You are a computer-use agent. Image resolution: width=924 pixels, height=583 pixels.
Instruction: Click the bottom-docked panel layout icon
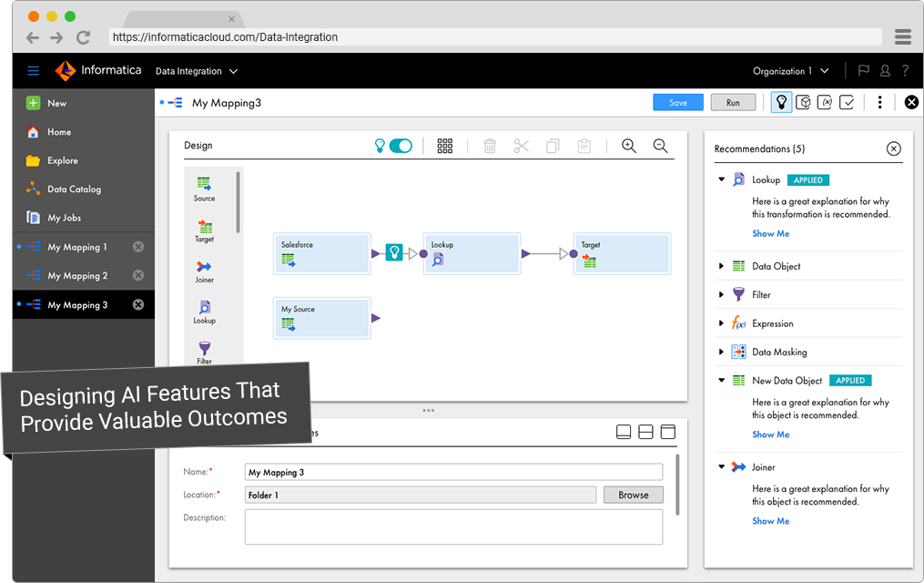pos(624,432)
